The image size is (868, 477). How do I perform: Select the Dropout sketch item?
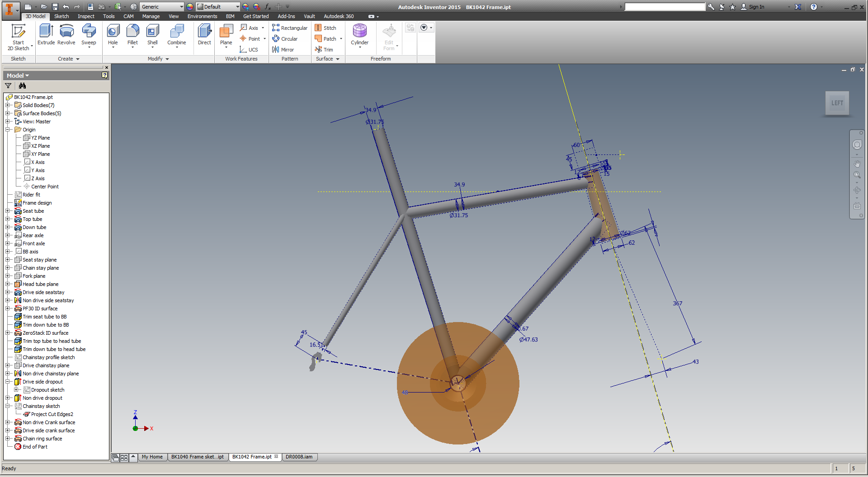[47, 390]
